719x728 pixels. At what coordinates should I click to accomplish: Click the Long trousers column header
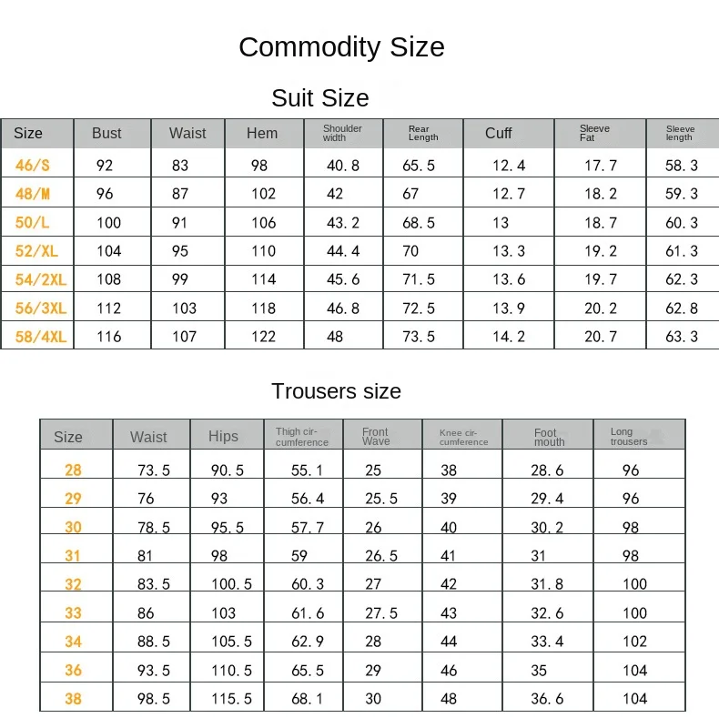(629, 437)
